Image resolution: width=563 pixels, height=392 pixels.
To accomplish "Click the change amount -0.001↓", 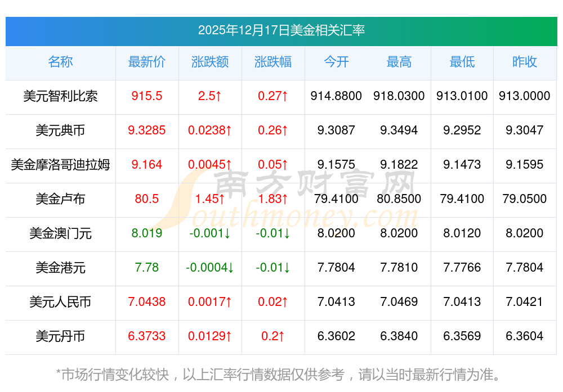I will point(209,233).
